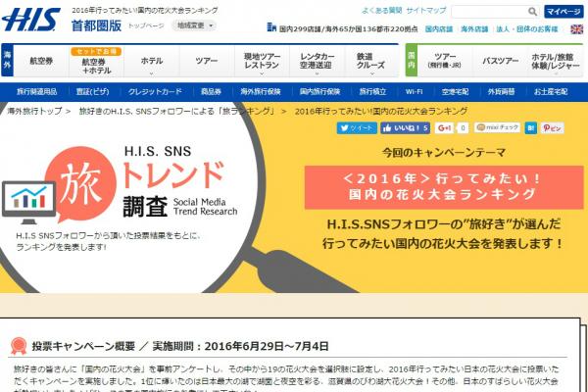Open 海外店舗 link
588x392 pixels.
[474, 28]
